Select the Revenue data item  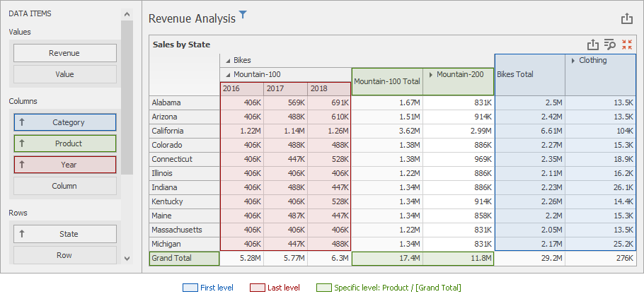[x=64, y=53]
